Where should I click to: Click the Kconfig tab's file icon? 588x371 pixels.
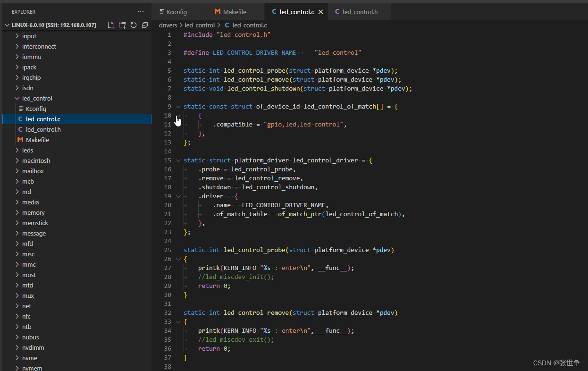coord(162,12)
